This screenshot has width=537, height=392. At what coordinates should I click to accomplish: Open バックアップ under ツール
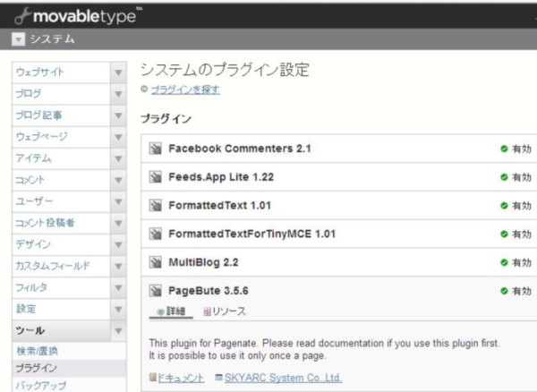(69, 385)
